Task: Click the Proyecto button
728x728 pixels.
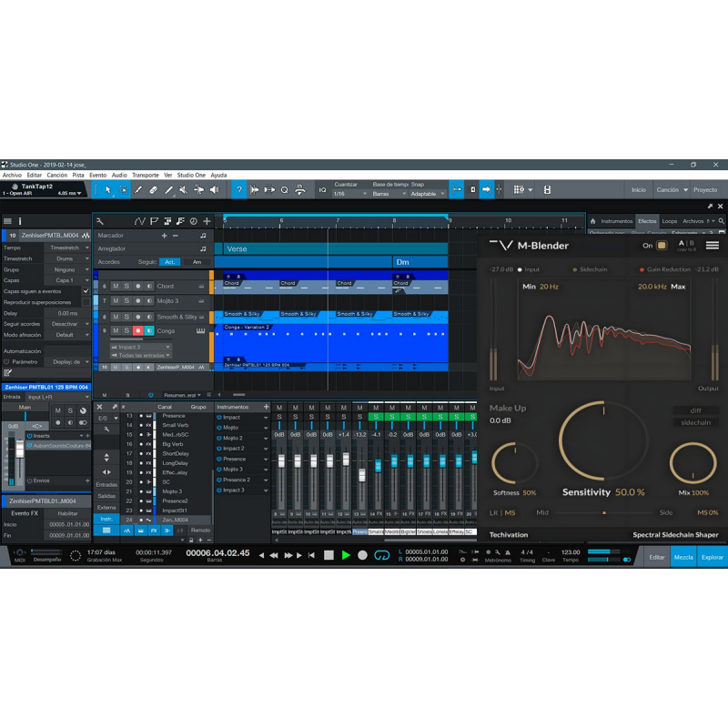Action: tap(705, 190)
